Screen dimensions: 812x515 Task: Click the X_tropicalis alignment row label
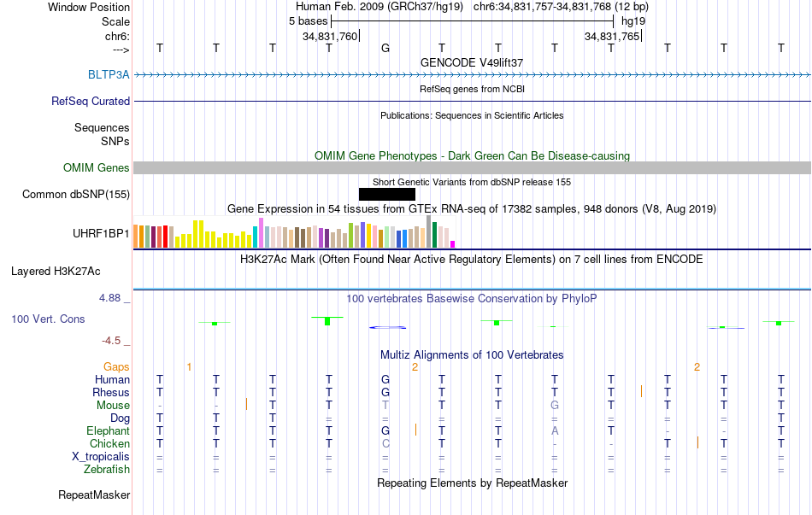click(101, 457)
